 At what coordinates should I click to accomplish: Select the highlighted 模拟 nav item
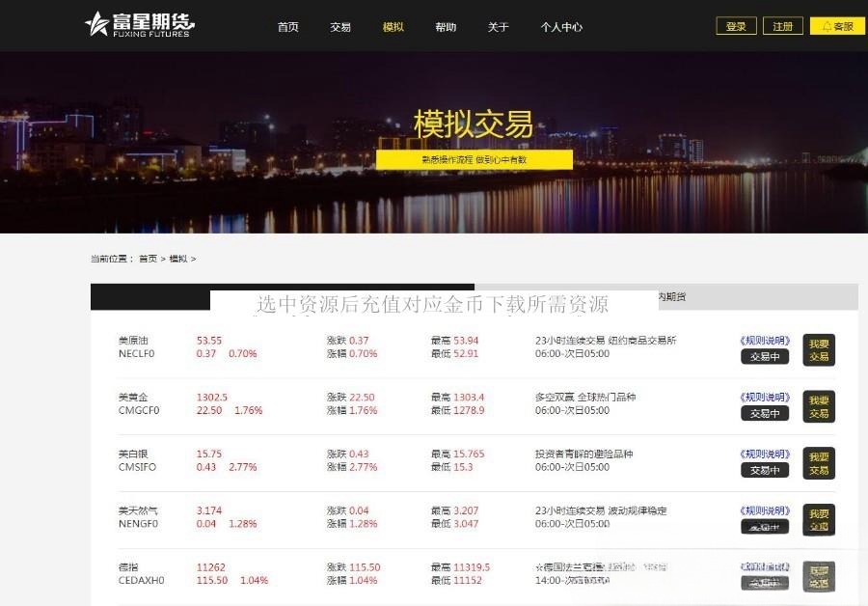point(393,27)
